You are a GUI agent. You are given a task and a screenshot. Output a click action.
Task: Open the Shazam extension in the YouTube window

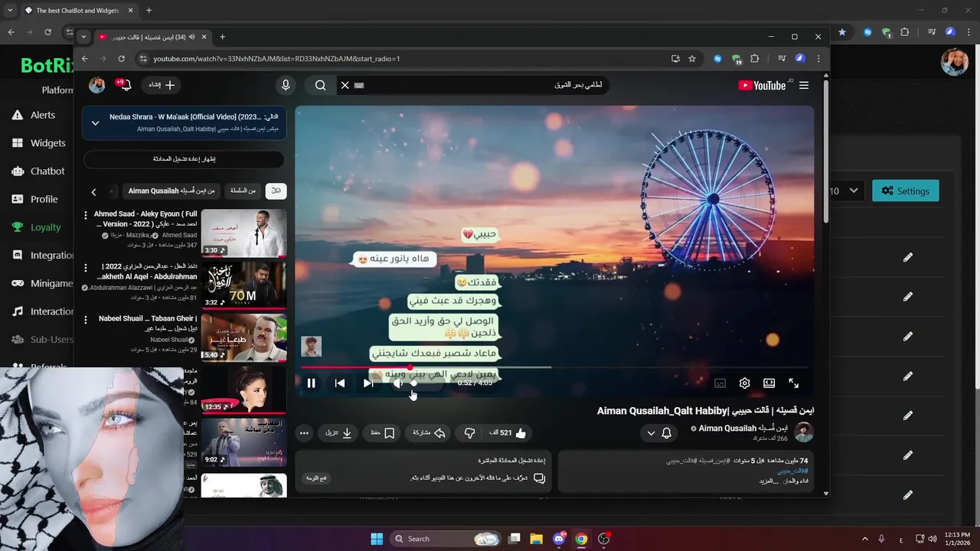point(717,58)
